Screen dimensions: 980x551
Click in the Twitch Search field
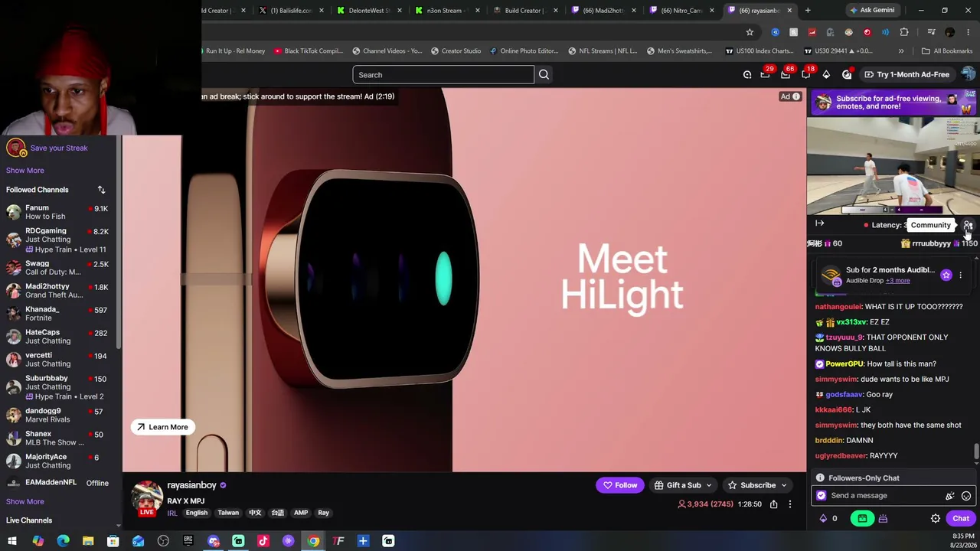click(x=443, y=74)
